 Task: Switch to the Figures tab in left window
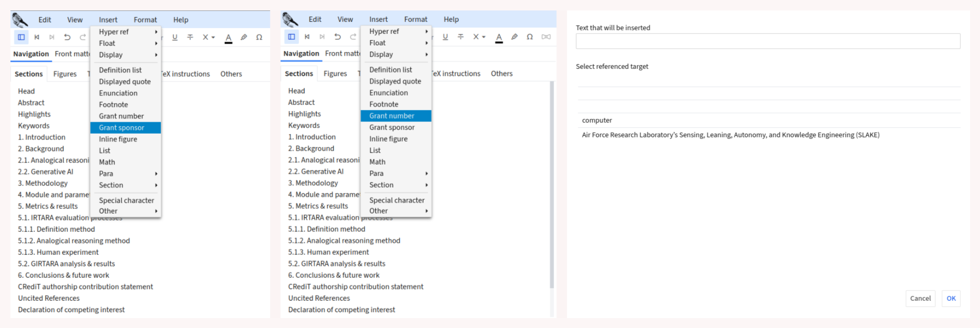65,74
